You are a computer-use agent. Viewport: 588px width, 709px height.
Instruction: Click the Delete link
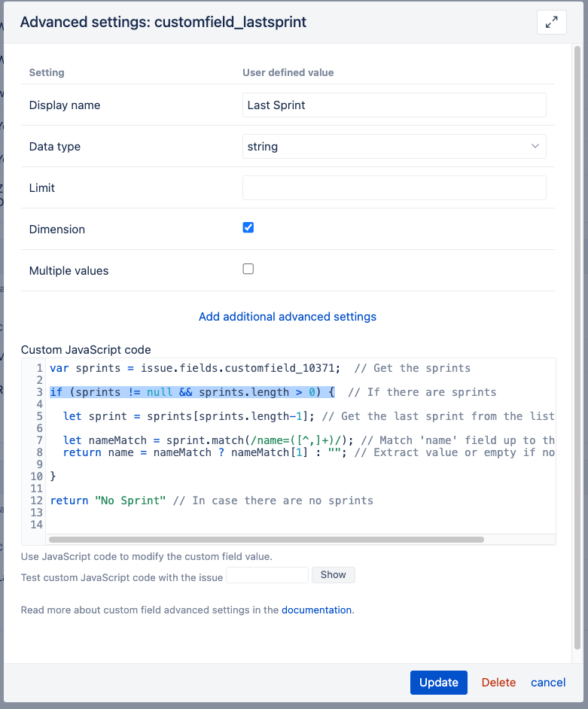[x=498, y=683]
